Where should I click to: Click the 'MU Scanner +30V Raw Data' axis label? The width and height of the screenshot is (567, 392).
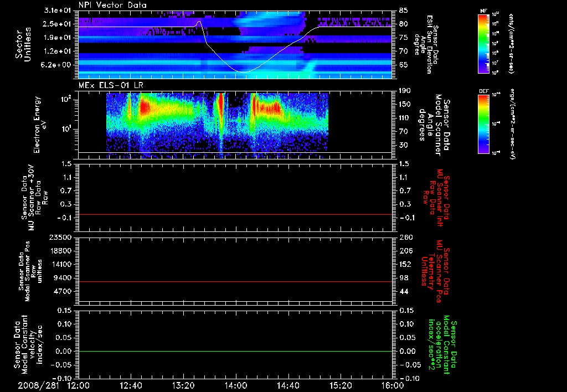[34, 198]
